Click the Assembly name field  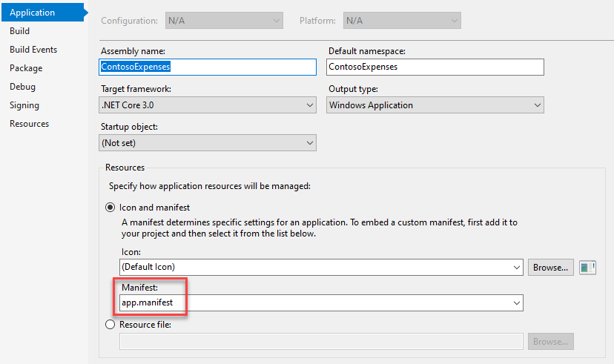click(208, 67)
